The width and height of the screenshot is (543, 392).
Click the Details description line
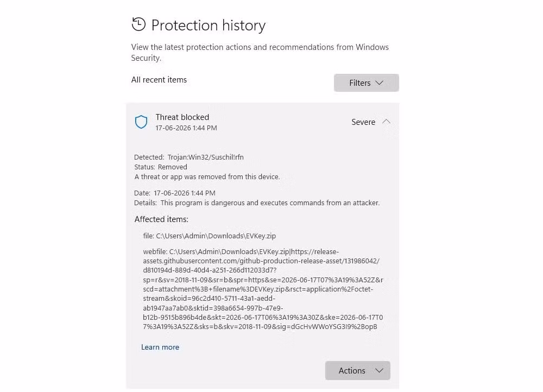[257, 203]
